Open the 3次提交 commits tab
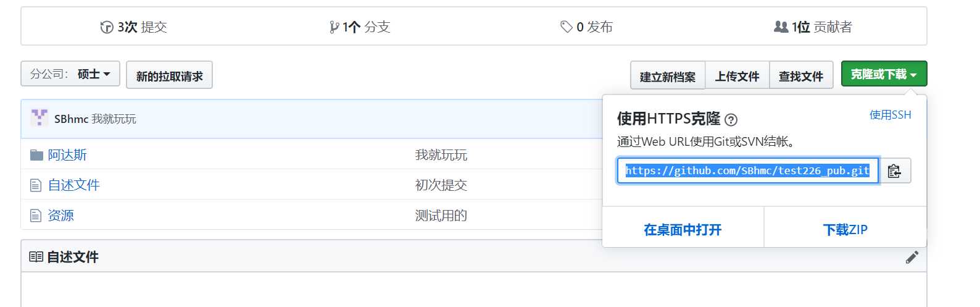Screen dimensions: 980x307 coord(134,27)
